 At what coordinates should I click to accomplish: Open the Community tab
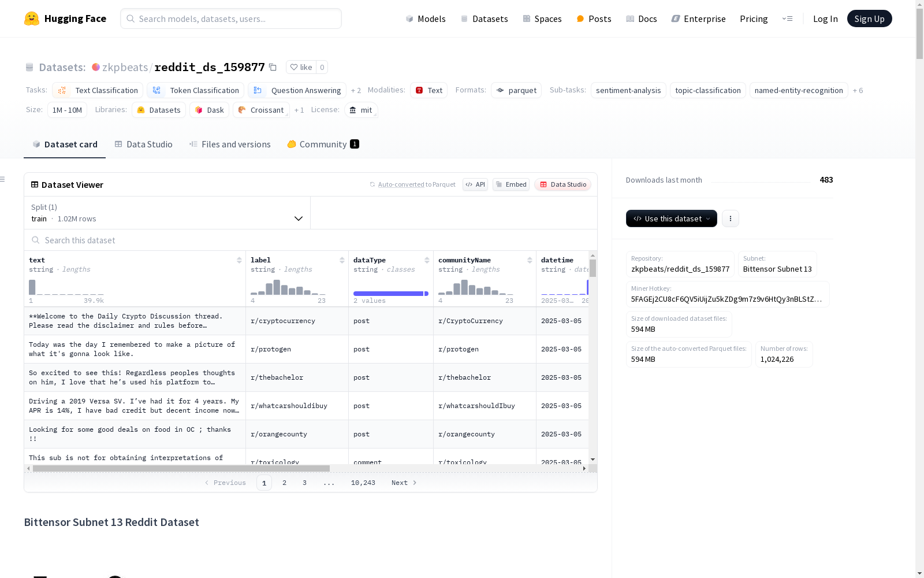(323, 144)
